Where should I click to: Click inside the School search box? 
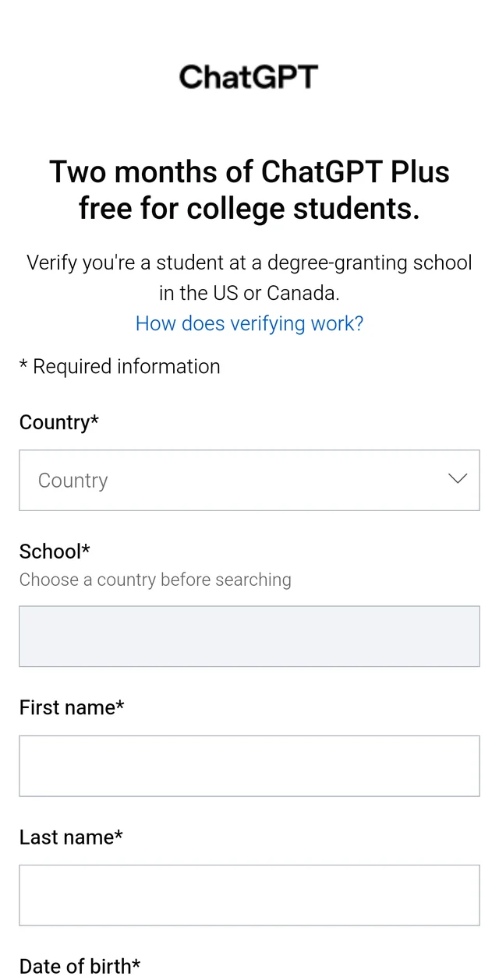pyautogui.click(x=249, y=636)
